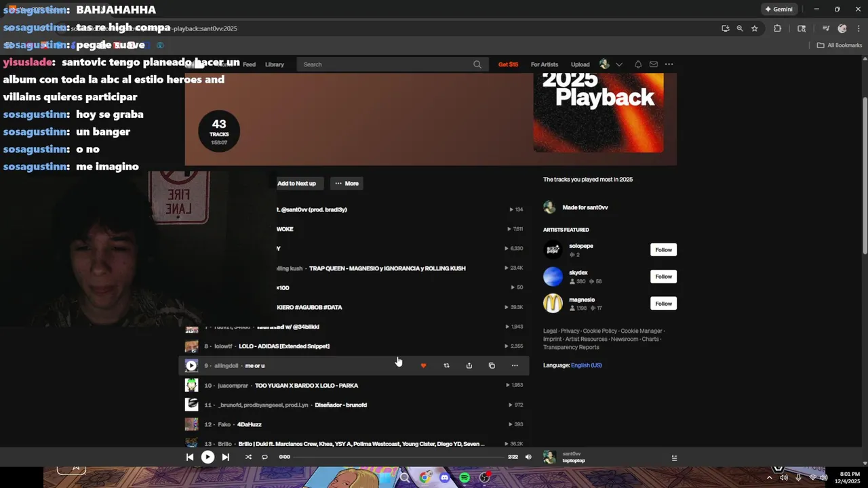868x488 pixels.
Task: Open Transparency Reports footer link
Action: click(x=571, y=348)
